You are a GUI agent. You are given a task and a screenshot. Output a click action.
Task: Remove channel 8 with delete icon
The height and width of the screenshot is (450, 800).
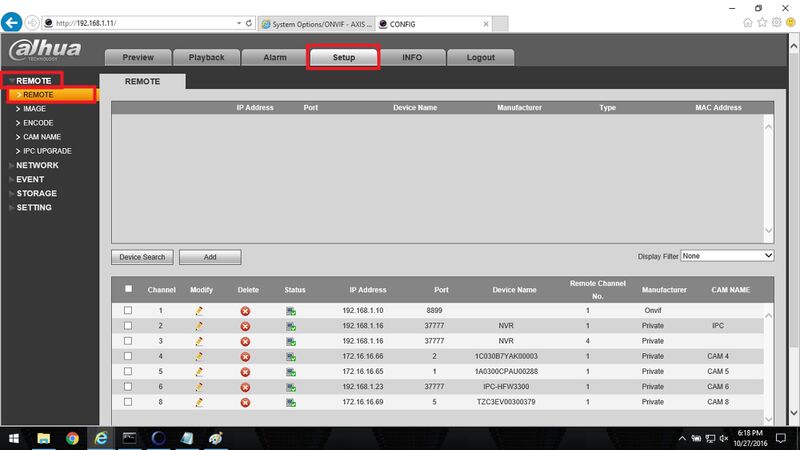(x=245, y=403)
